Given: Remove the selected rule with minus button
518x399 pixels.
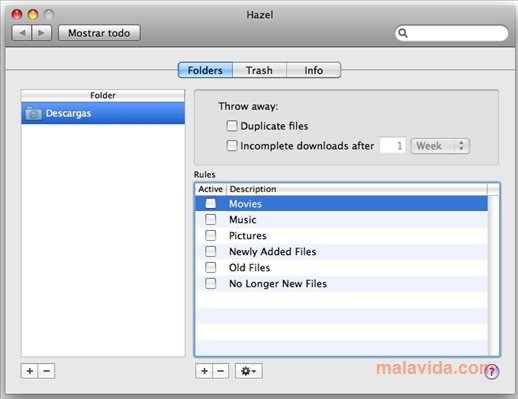Looking at the screenshot, I should 221,371.
